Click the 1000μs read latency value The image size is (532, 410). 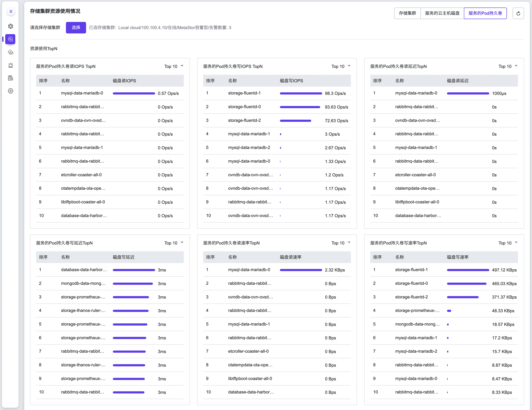(x=499, y=93)
